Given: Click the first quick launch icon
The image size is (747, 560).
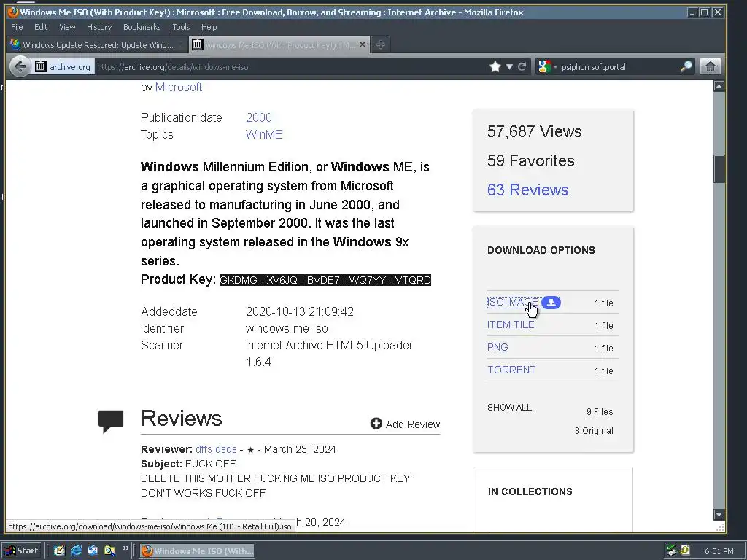Looking at the screenshot, I should [x=59, y=551].
